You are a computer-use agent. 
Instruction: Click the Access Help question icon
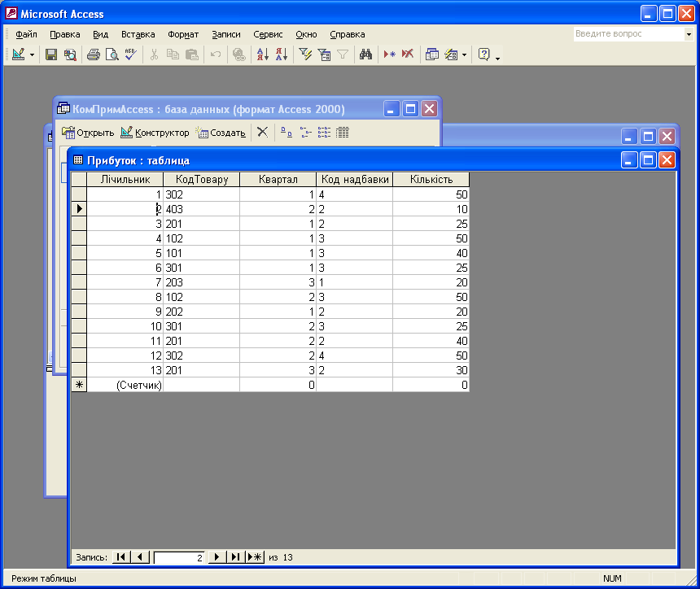484,55
